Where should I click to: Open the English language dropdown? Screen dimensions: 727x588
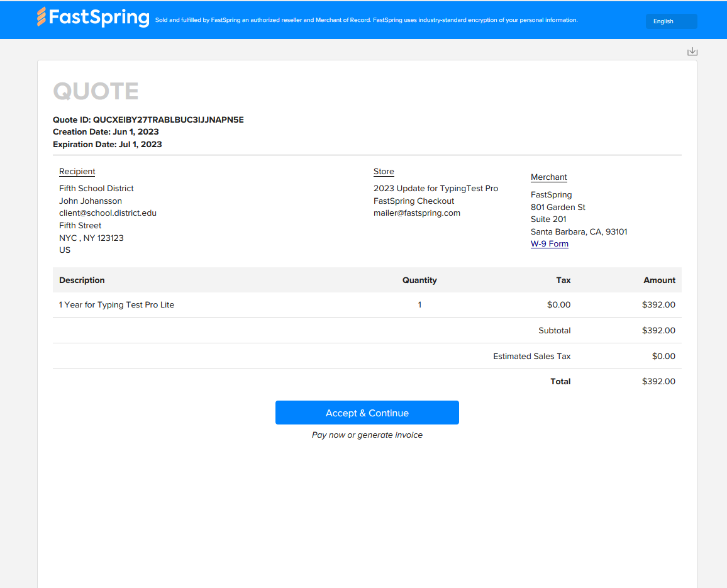(671, 21)
